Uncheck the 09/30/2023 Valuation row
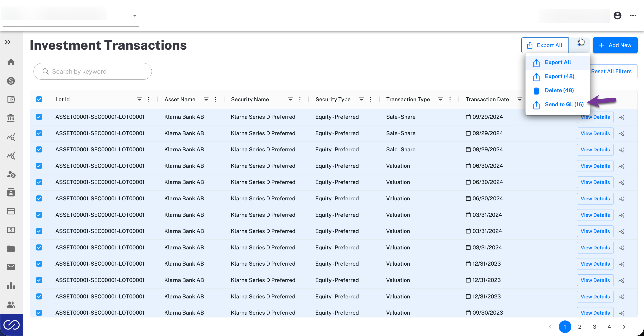 coord(39,313)
